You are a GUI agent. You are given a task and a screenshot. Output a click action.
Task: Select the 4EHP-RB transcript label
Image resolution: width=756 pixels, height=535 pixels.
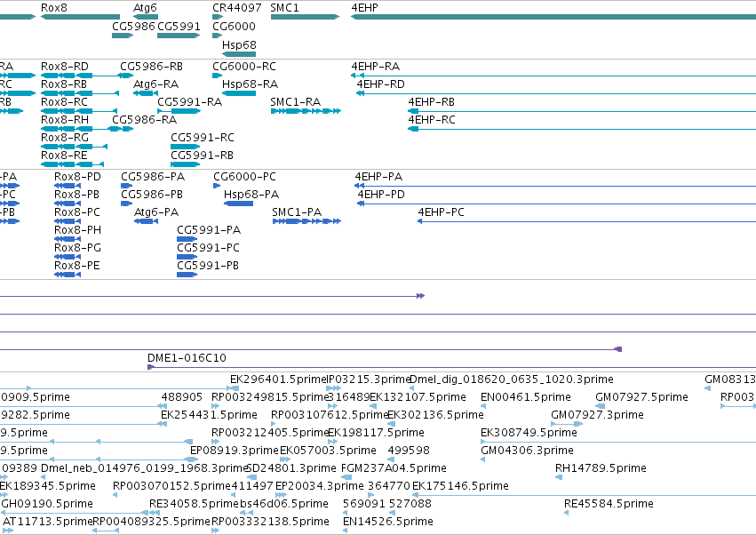pyautogui.click(x=432, y=102)
